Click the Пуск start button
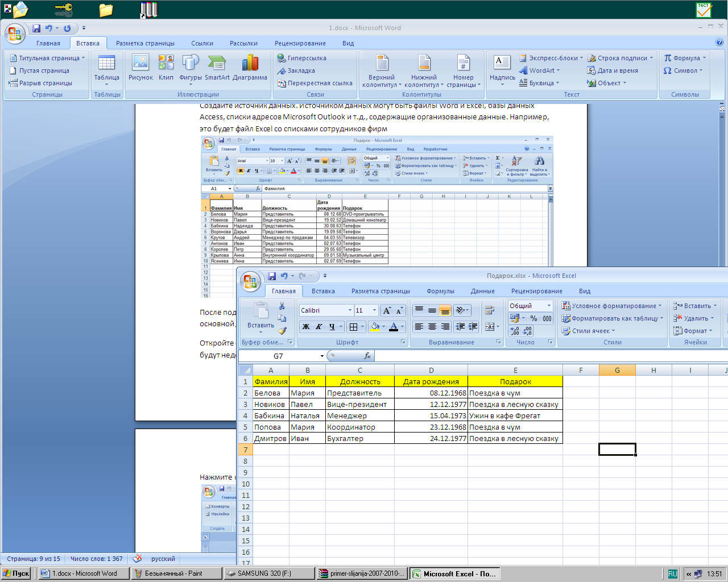 click(16, 573)
